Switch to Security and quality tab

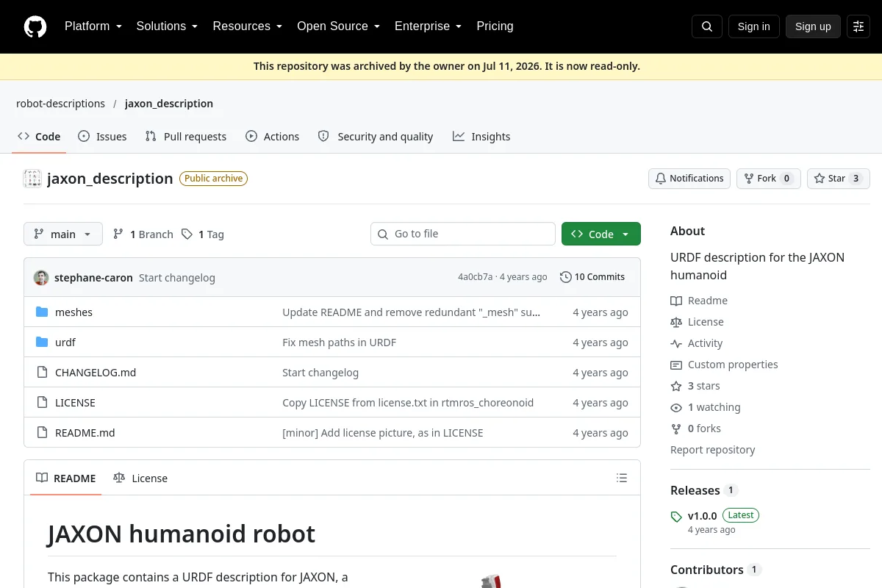(376, 137)
